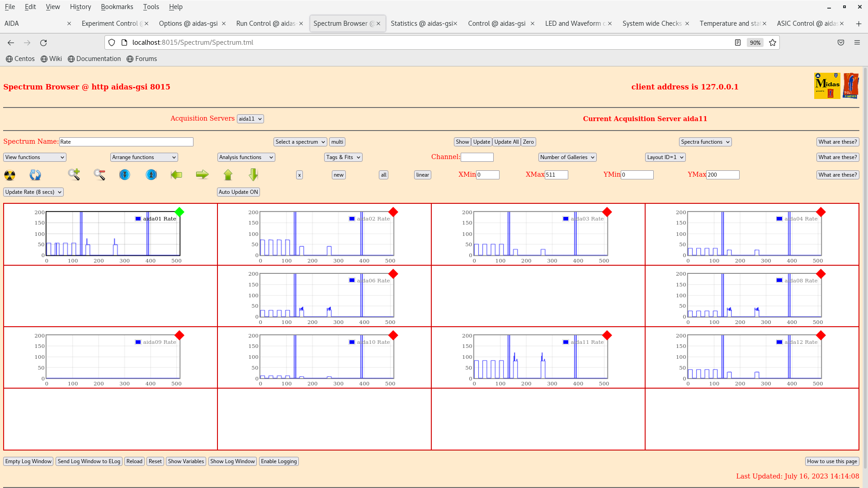The height and width of the screenshot is (488, 868).
Task: Open the Analysis functions dropdown
Action: [x=246, y=157]
